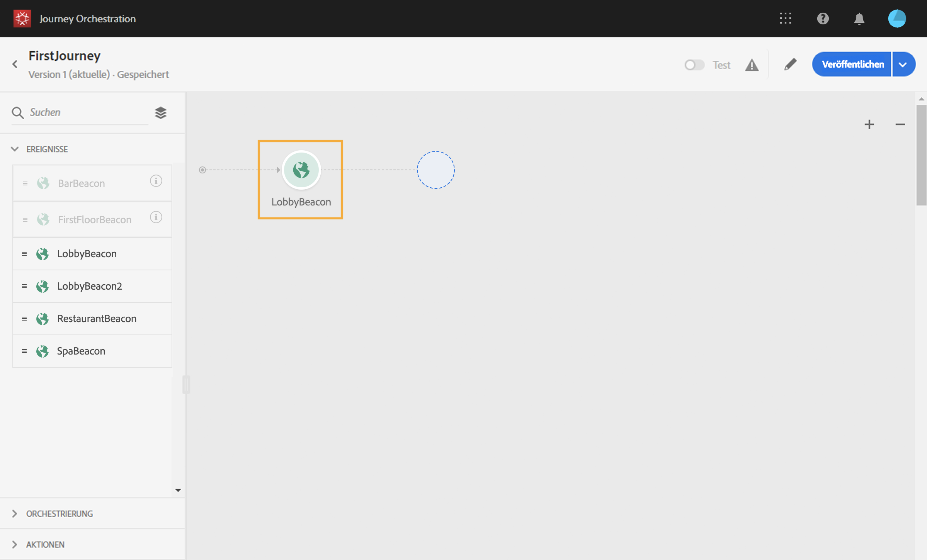927x560 pixels.
Task: Expand the ORCHESTRIERUNG section
Action: (15, 513)
